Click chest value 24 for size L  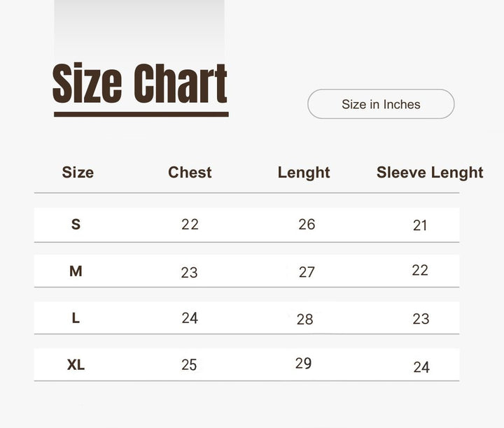190,318
